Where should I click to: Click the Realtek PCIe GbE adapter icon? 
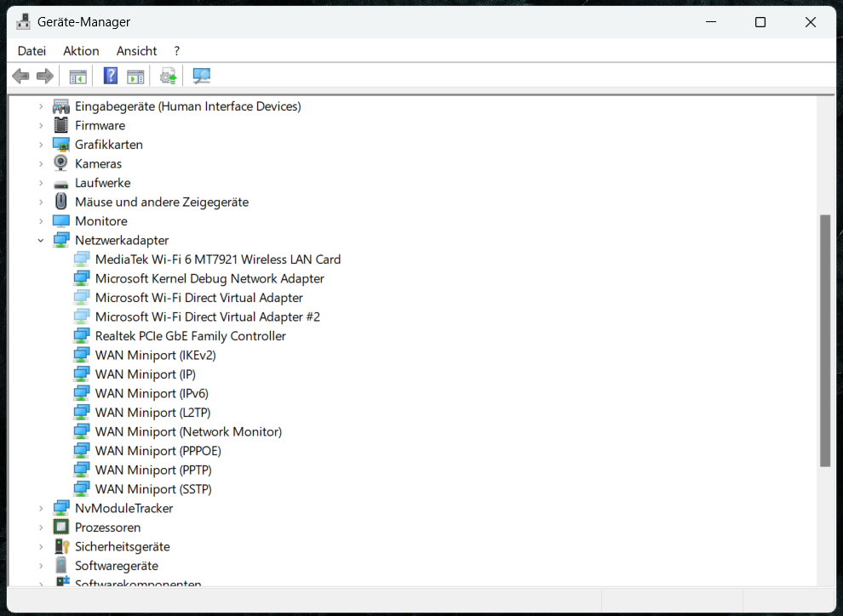81,336
